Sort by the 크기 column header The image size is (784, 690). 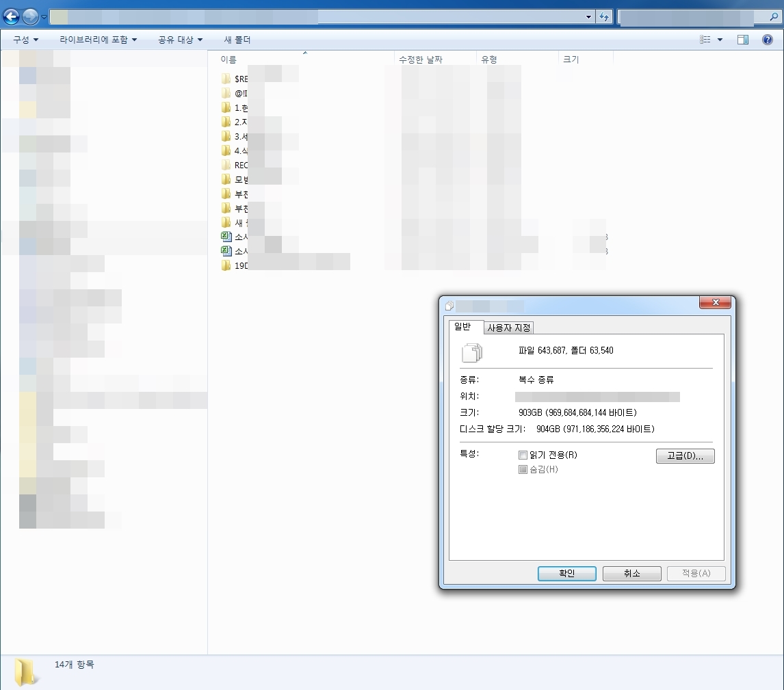coord(586,59)
